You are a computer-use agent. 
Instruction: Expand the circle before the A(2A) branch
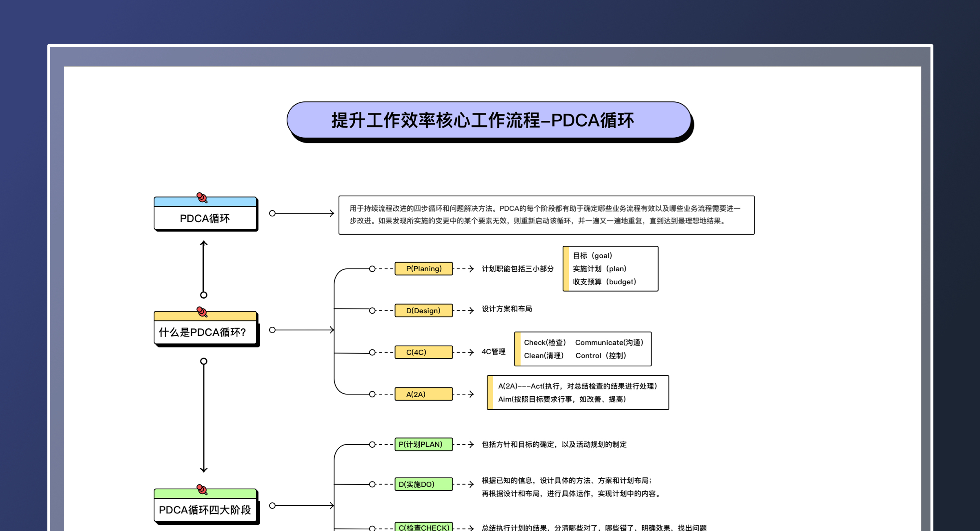pyautogui.click(x=372, y=394)
